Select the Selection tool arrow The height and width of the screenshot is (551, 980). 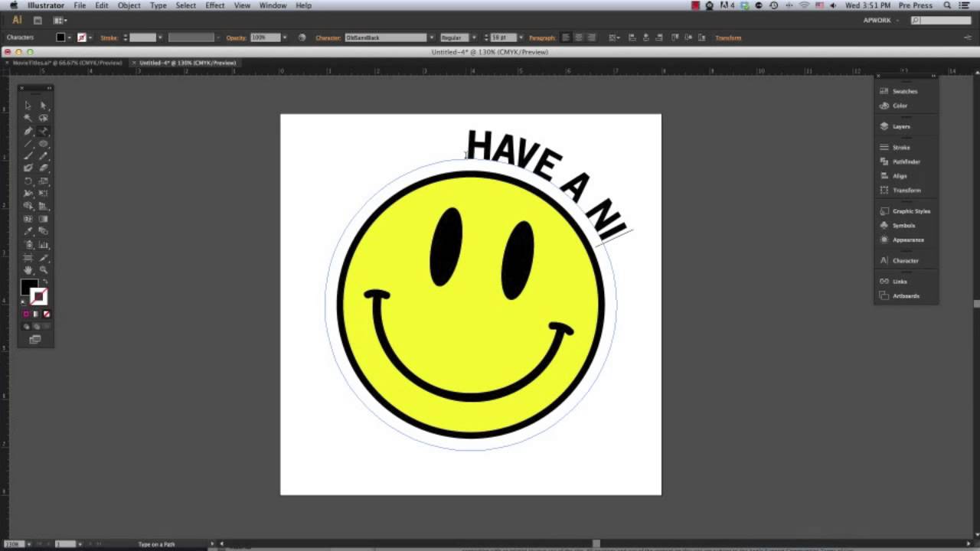pyautogui.click(x=28, y=105)
